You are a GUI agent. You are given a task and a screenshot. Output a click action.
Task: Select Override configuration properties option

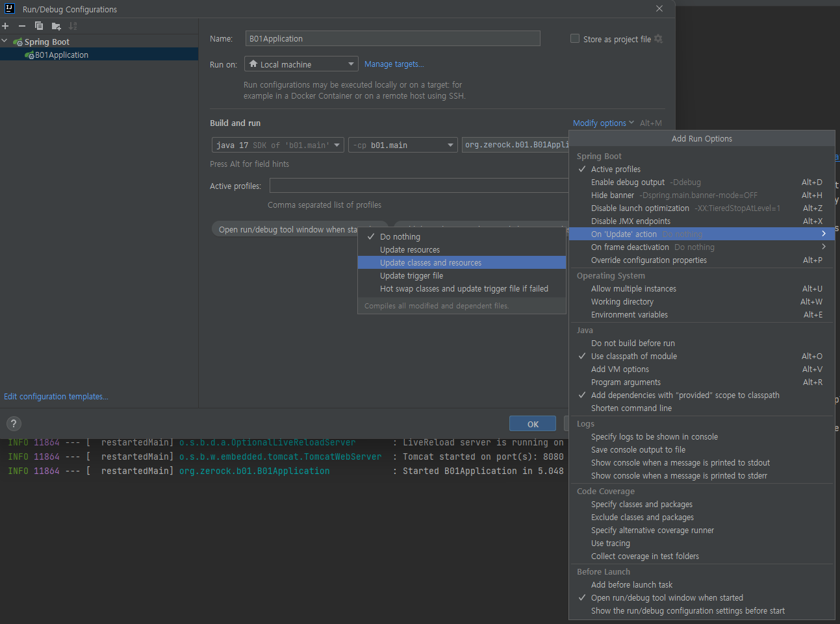coord(702,260)
